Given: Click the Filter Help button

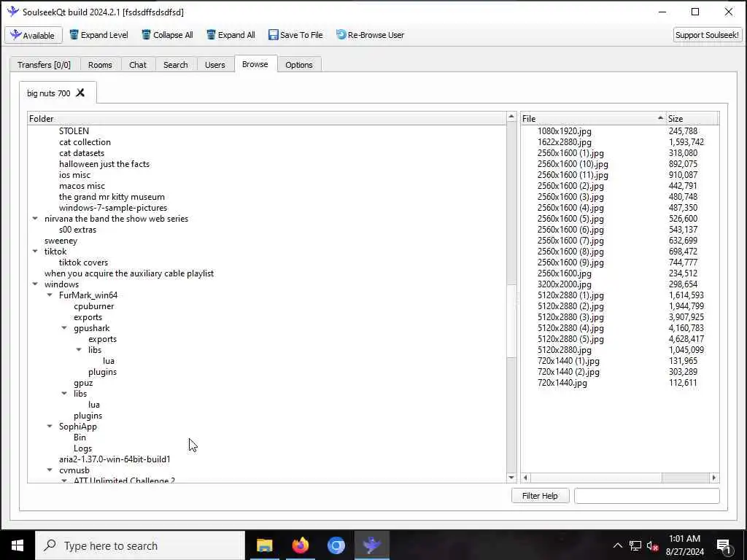Looking at the screenshot, I should [x=540, y=496].
